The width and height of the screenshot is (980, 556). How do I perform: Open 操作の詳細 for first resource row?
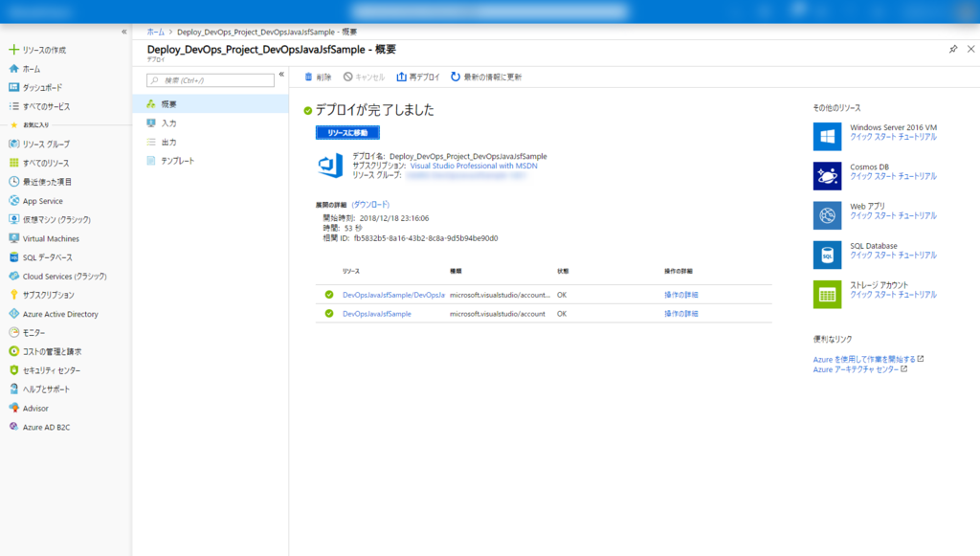point(681,295)
